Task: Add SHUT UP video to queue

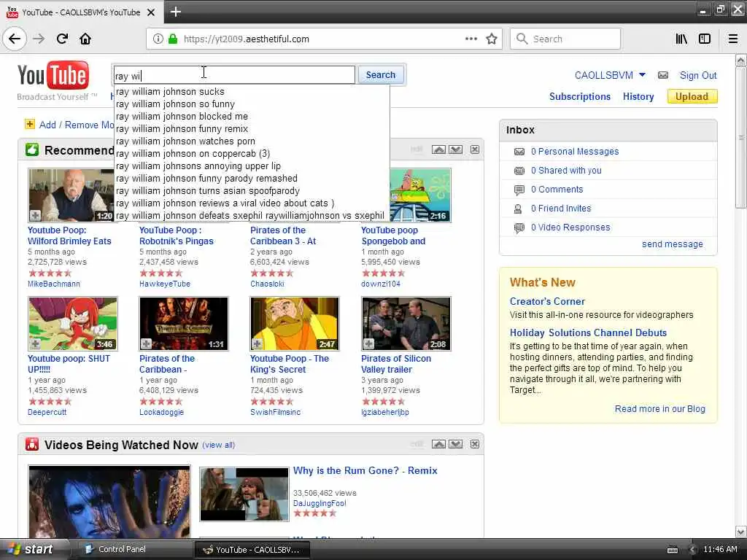Action: click(x=35, y=343)
